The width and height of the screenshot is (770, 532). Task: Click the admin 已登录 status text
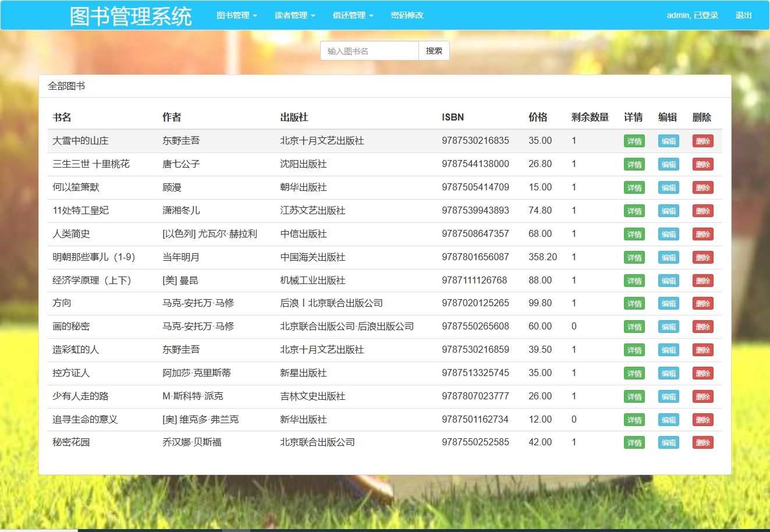690,15
